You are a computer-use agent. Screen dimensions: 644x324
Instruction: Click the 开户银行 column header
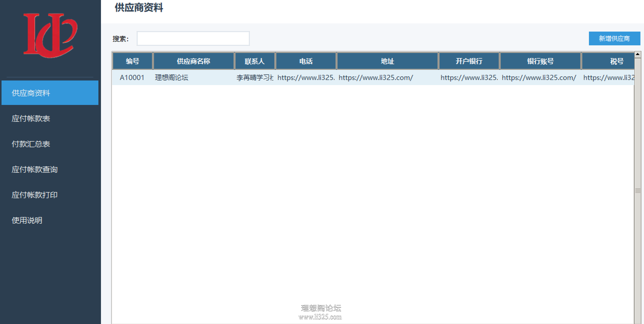[x=469, y=61]
